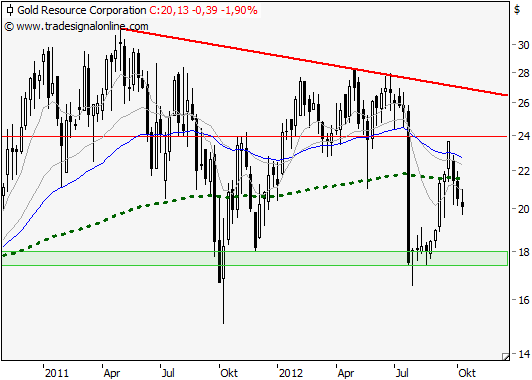Click the 16 price axis label
Screen dimensions: 532x380
point(523,300)
